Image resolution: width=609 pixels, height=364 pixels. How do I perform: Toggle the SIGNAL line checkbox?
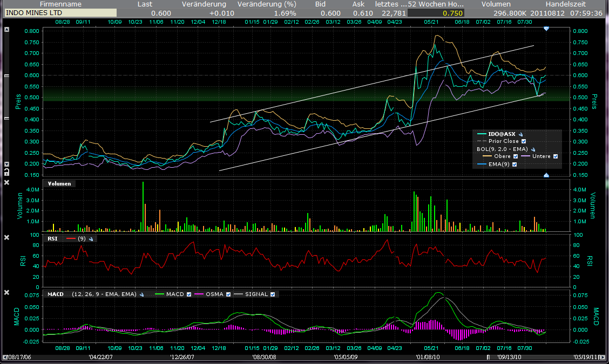click(273, 294)
